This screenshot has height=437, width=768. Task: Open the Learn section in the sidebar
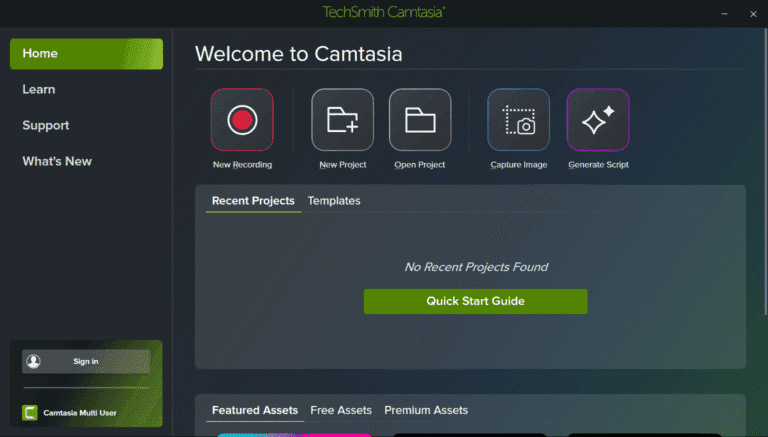click(x=39, y=89)
